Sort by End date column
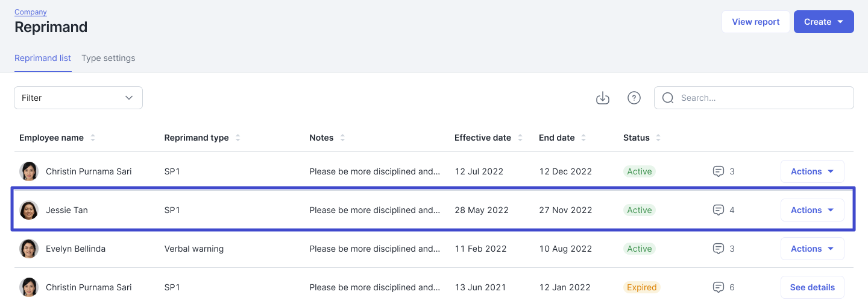 point(584,138)
